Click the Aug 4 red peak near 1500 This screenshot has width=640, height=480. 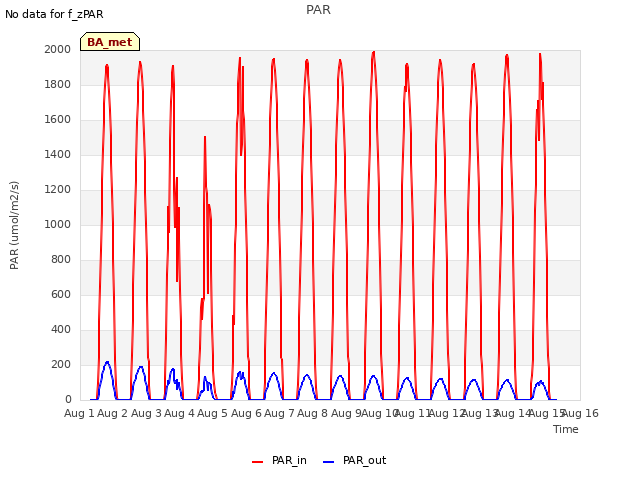point(205,138)
